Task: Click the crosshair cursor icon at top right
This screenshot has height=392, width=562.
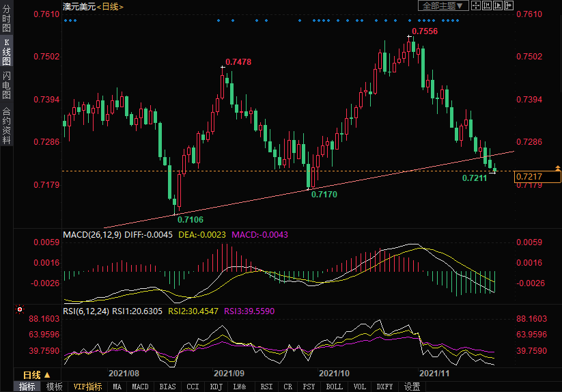Action: tap(475, 5)
